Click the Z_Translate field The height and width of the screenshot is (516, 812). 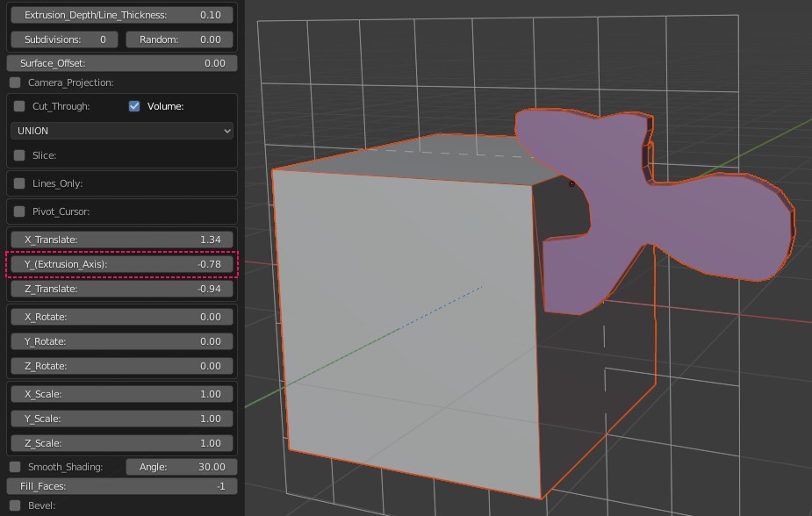point(122,289)
